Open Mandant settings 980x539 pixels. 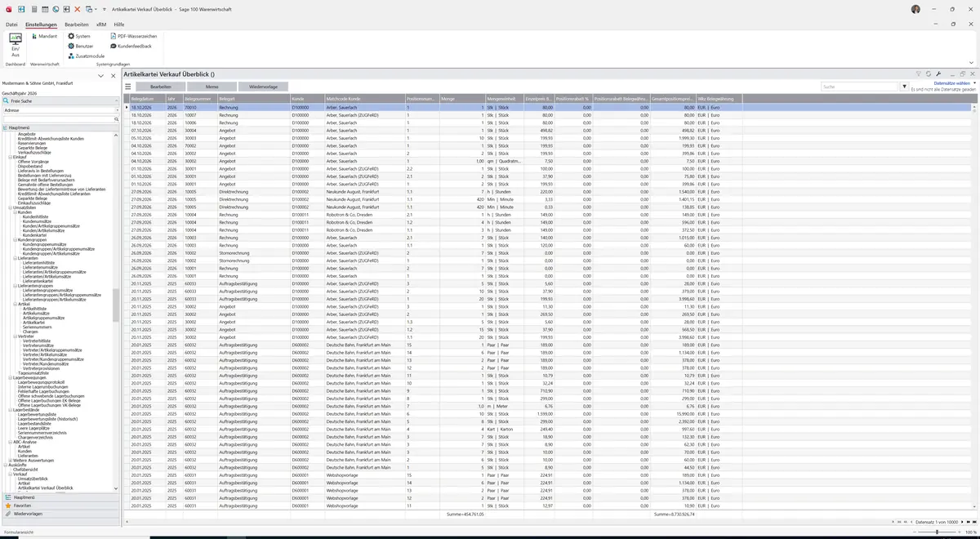(44, 36)
